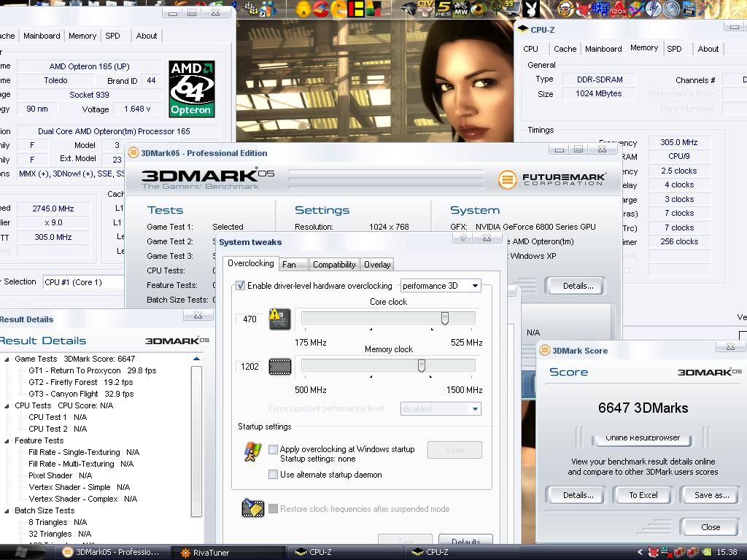
Task: Click Result Details scrollbar up arrow
Action: click(197, 359)
